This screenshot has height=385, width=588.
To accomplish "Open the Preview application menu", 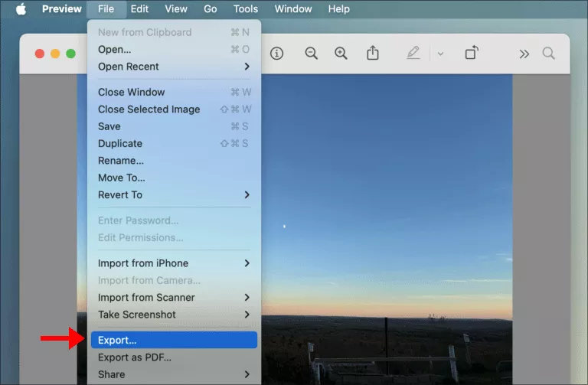I will tap(61, 8).
